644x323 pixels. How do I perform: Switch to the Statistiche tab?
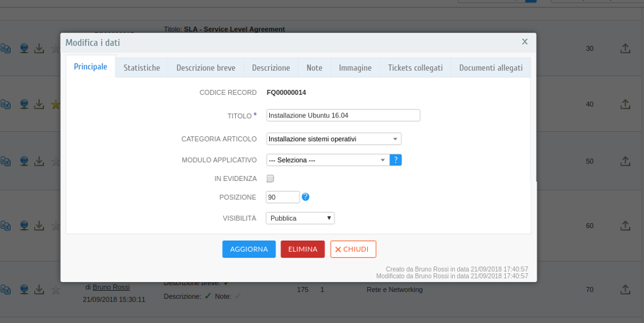tap(142, 68)
